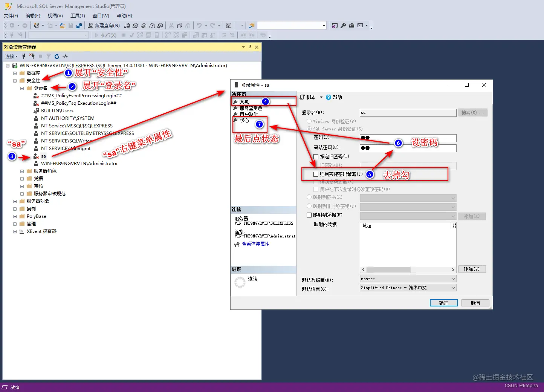Expand the PolyBase node

tap(15, 216)
